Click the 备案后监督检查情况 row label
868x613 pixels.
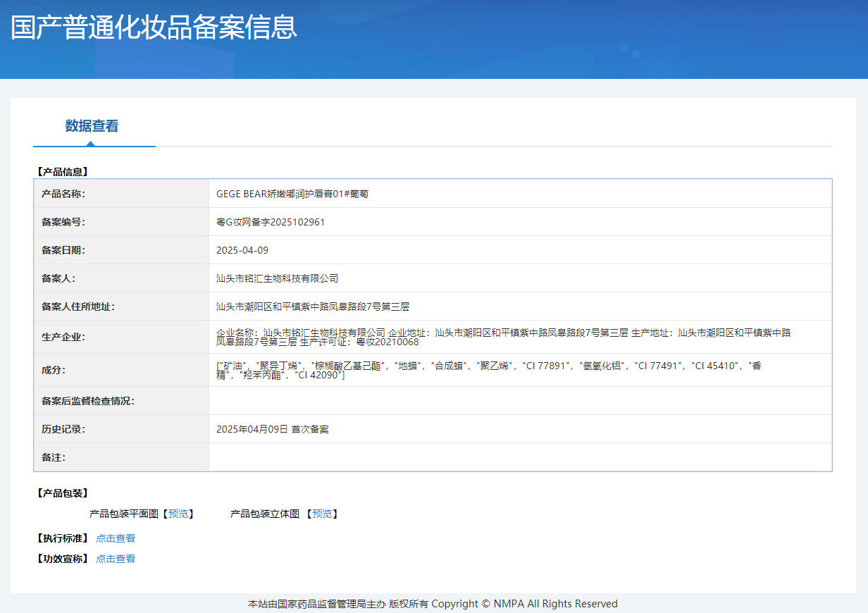(x=87, y=401)
